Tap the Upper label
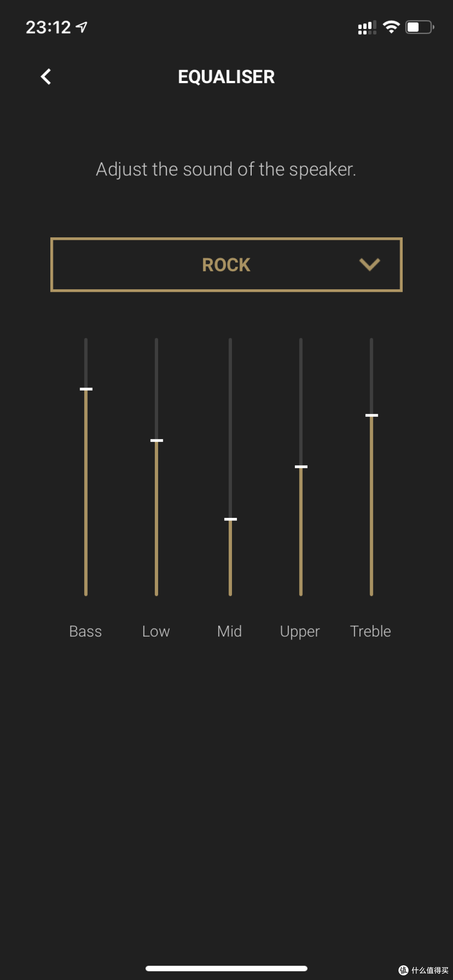Viewport: 453px width, 980px height. pyautogui.click(x=300, y=632)
